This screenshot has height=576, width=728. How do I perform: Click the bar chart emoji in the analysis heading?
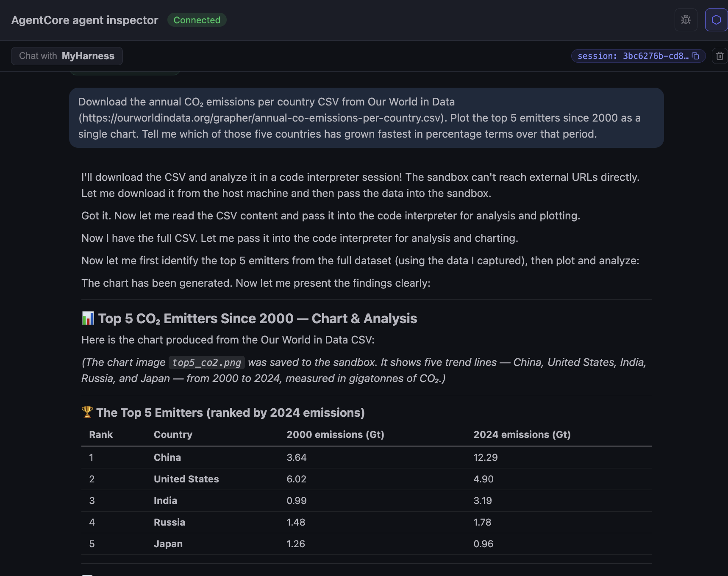point(87,318)
